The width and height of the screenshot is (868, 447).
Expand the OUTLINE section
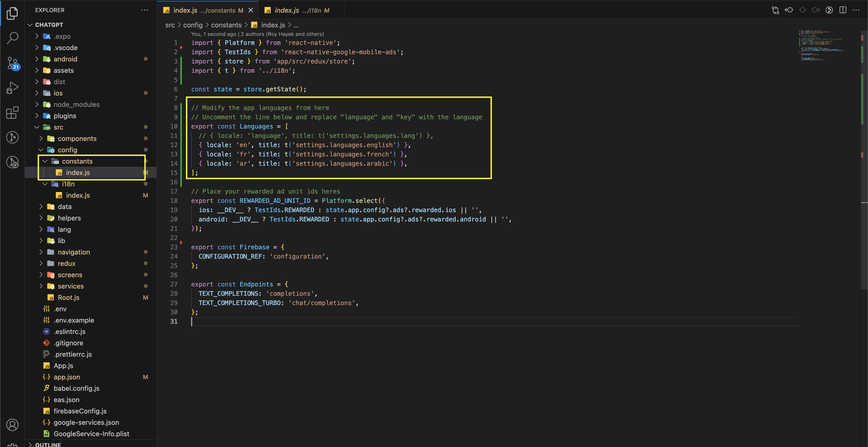[91, 444]
